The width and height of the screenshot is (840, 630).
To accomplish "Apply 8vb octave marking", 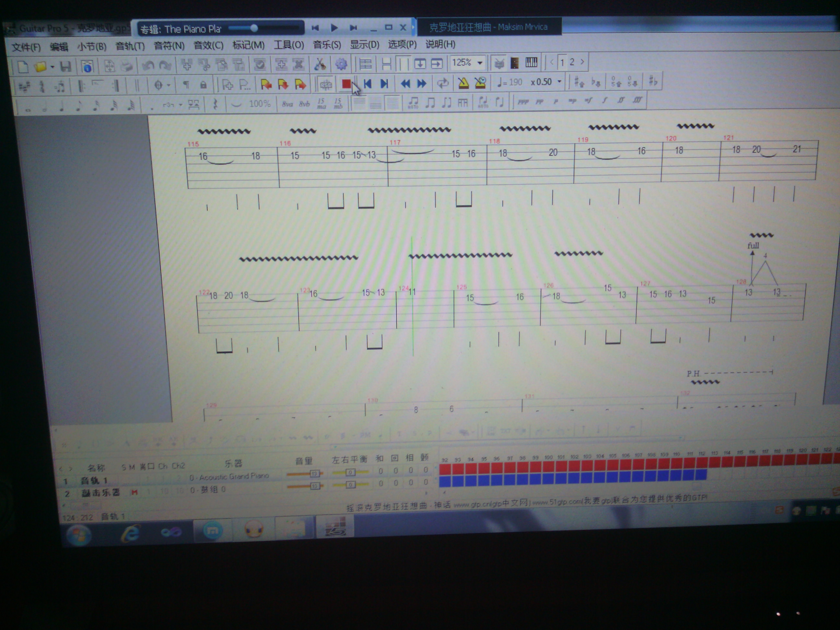I will (304, 103).
